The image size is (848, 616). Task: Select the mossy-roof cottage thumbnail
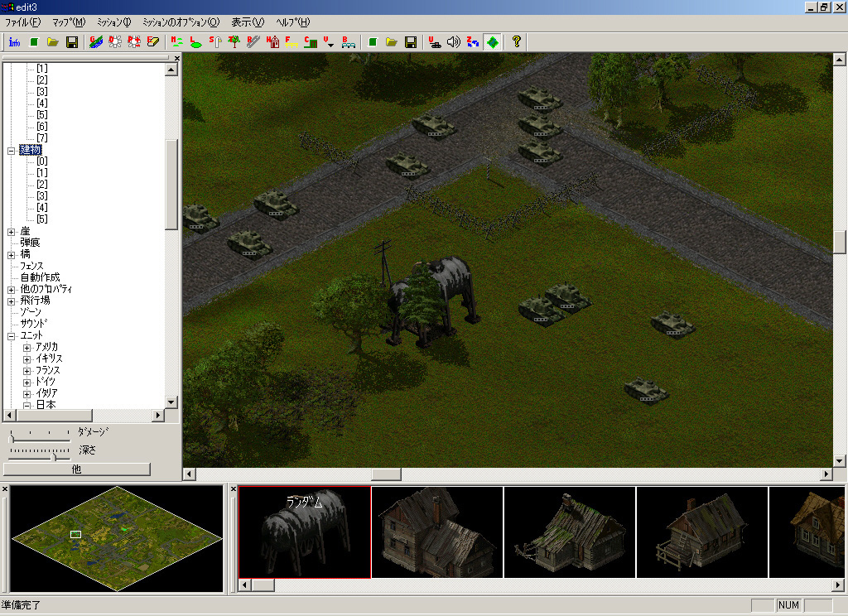tap(570, 532)
